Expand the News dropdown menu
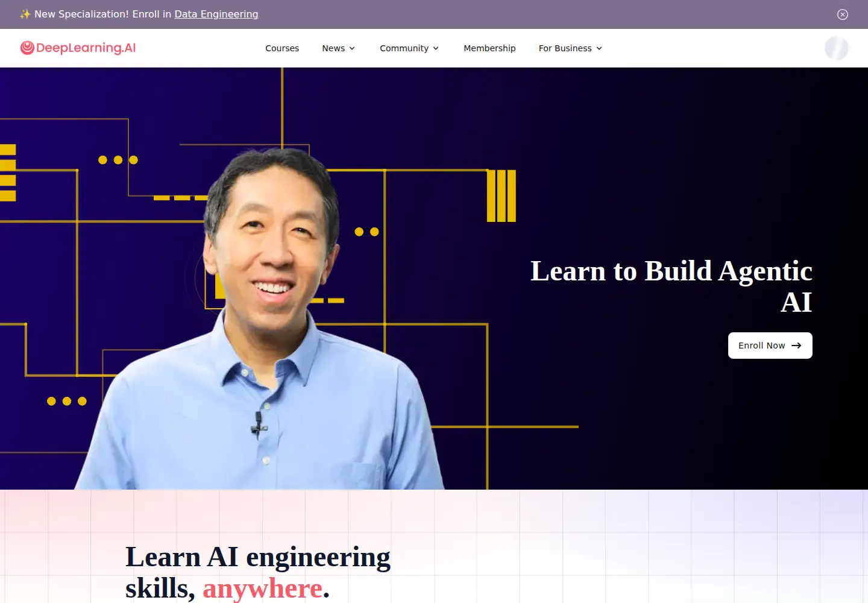The width and height of the screenshot is (868, 603). pos(339,48)
